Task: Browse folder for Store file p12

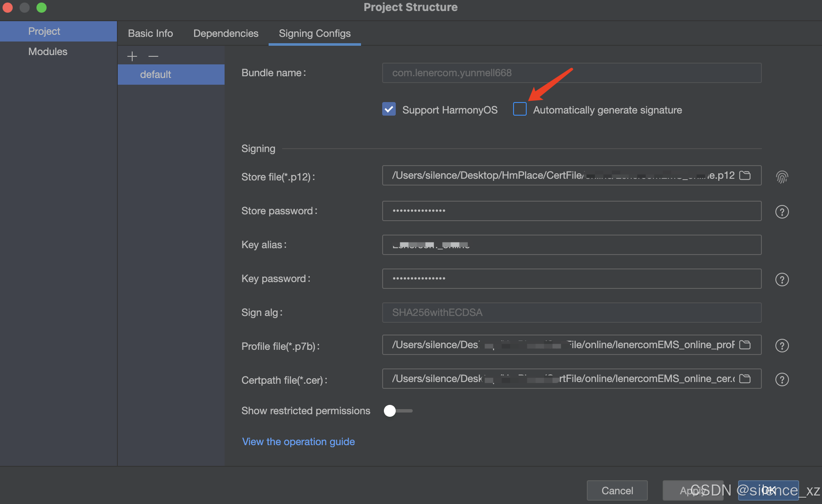Action: click(x=744, y=175)
